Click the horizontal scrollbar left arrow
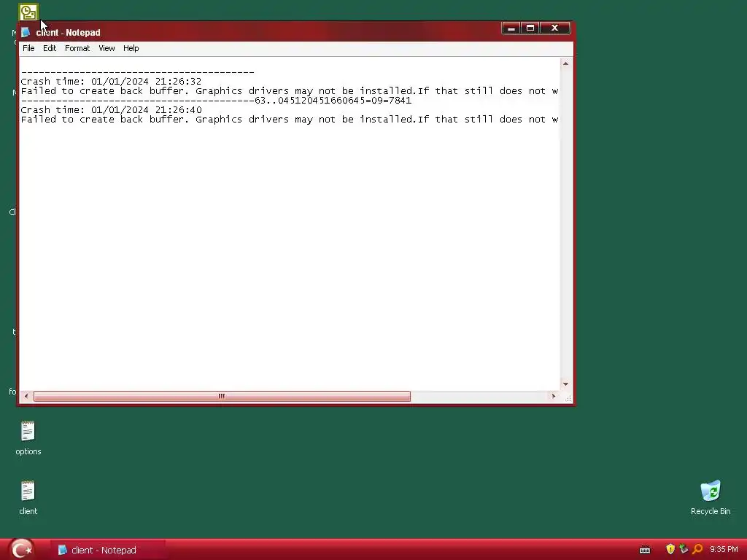The width and height of the screenshot is (747, 560). (x=26, y=396)
